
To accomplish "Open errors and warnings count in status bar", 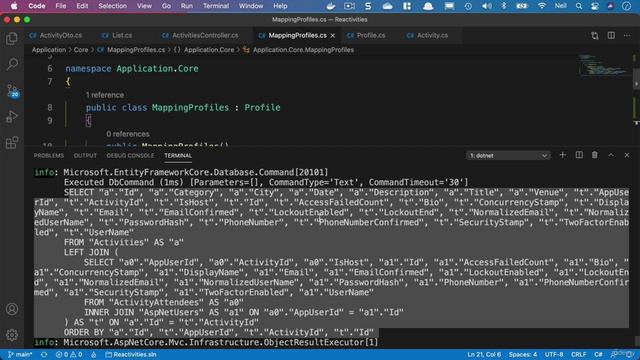I will coord(69,354).
